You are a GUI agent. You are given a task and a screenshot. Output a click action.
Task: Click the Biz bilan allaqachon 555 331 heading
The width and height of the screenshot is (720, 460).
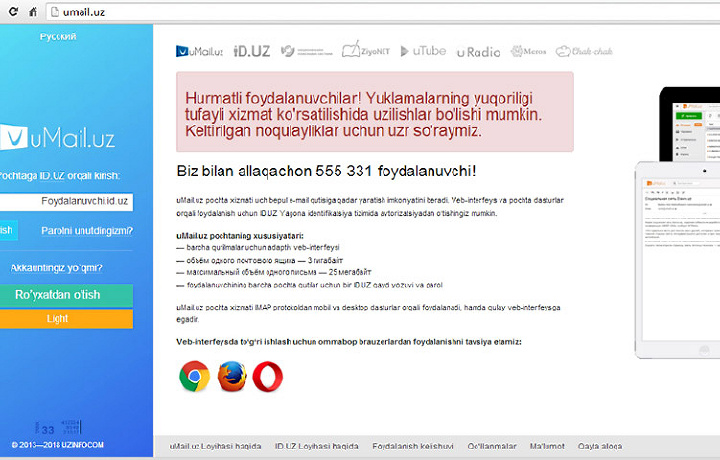[326, 171]
